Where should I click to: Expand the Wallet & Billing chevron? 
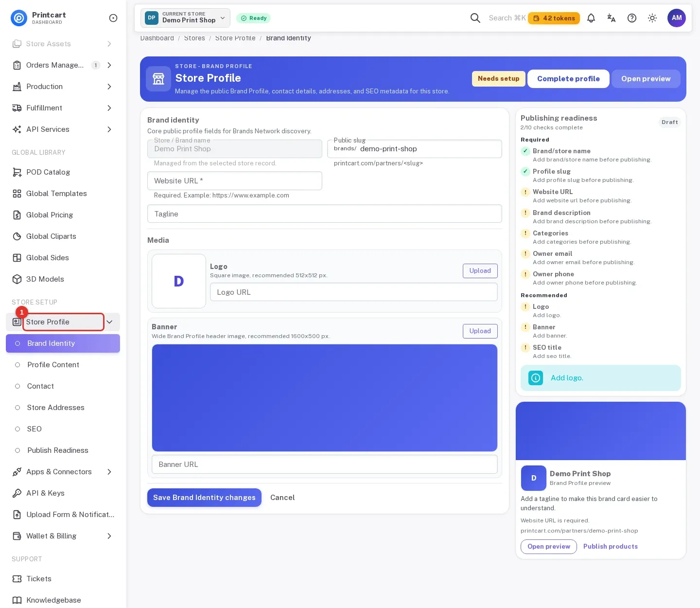click(109, 536)
